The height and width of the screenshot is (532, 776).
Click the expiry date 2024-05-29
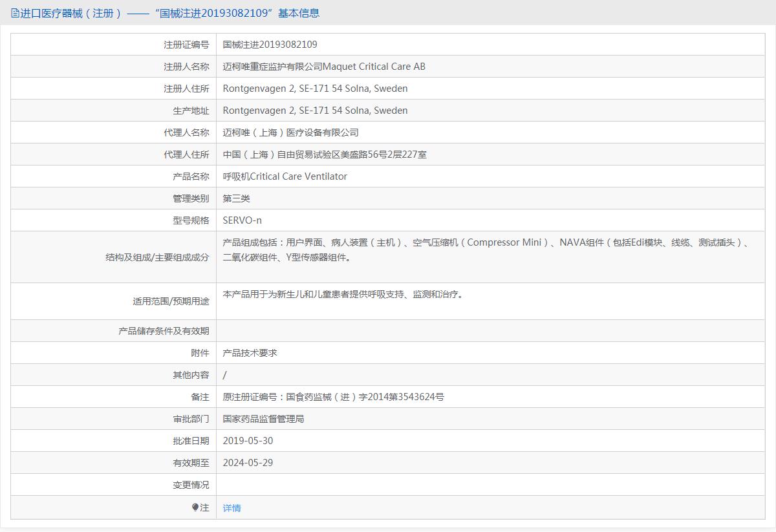point(248,463)
